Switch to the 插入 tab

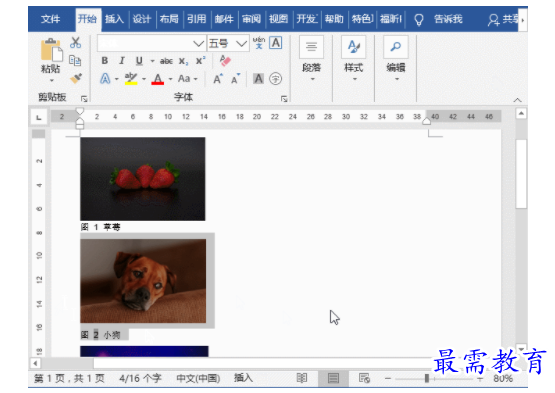114,19
